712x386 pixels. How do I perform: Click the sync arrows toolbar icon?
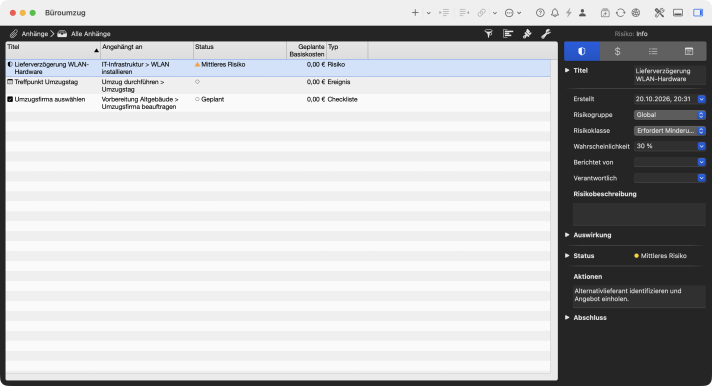tap(620, 13)
